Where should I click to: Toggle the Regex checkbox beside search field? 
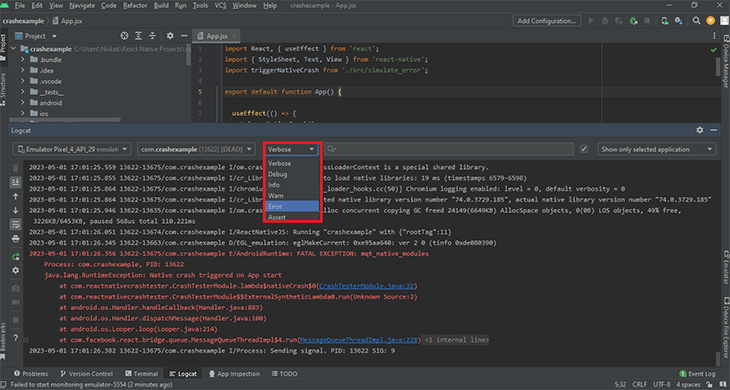click(x=584, y=149)
